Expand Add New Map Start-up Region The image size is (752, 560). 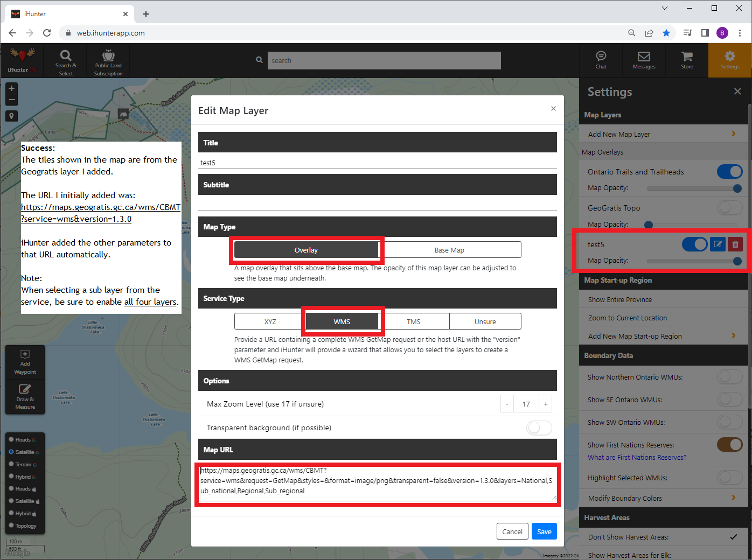(x=664, y=336)
